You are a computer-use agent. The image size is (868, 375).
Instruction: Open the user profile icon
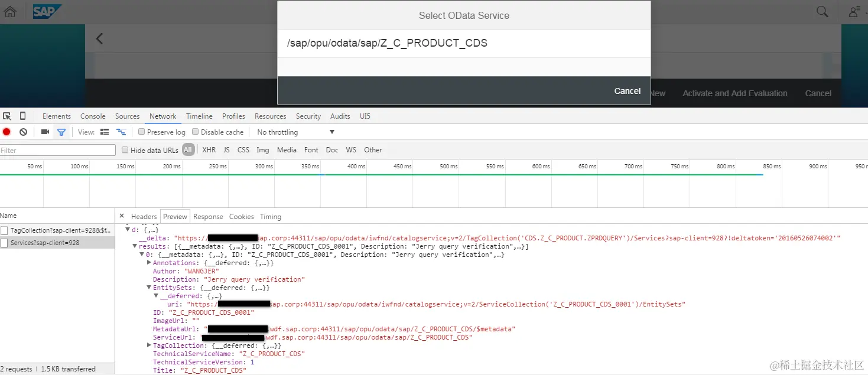pos(854,12)
